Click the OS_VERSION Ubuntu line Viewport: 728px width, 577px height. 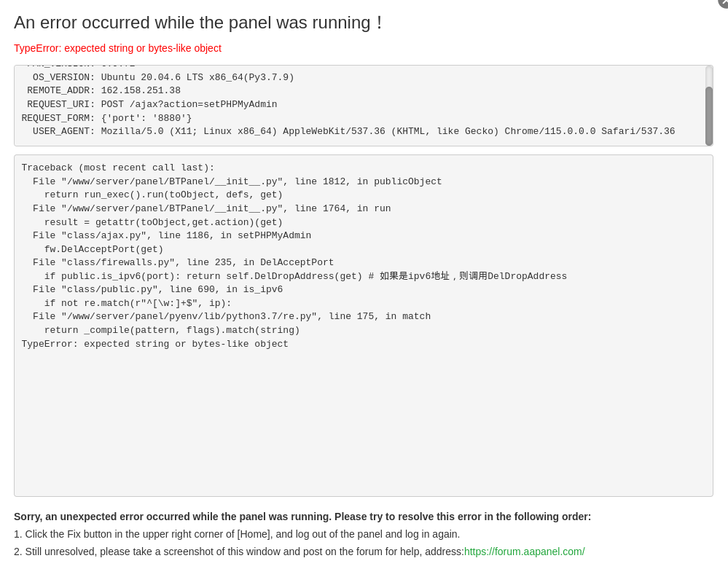pos(163,77)
